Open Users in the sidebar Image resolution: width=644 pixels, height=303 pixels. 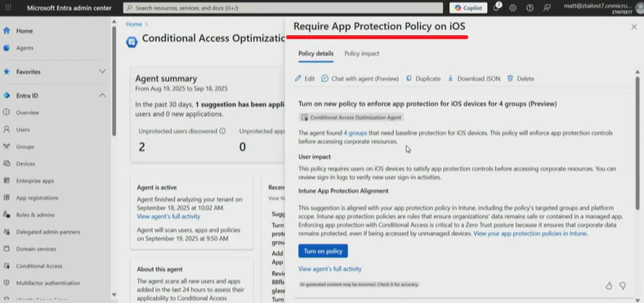23,129
